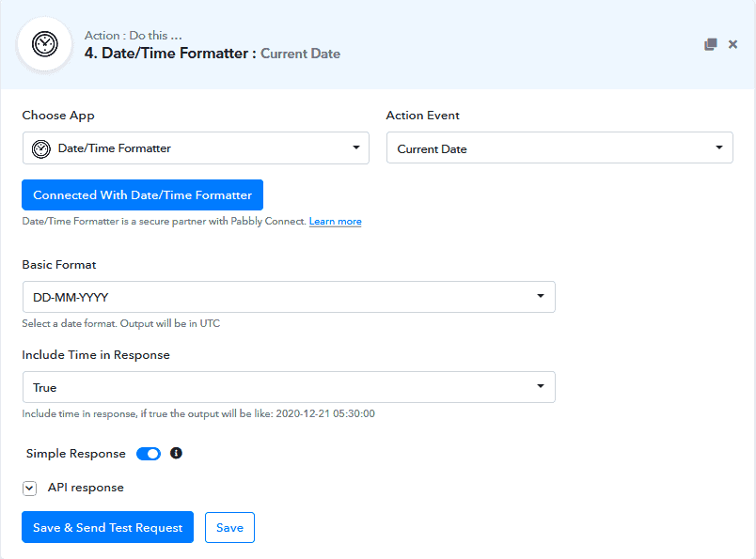The height and width of the screenshot is (559, 756).
Task: Toggle the Simple Response switch off
Action: pos(148,454)
